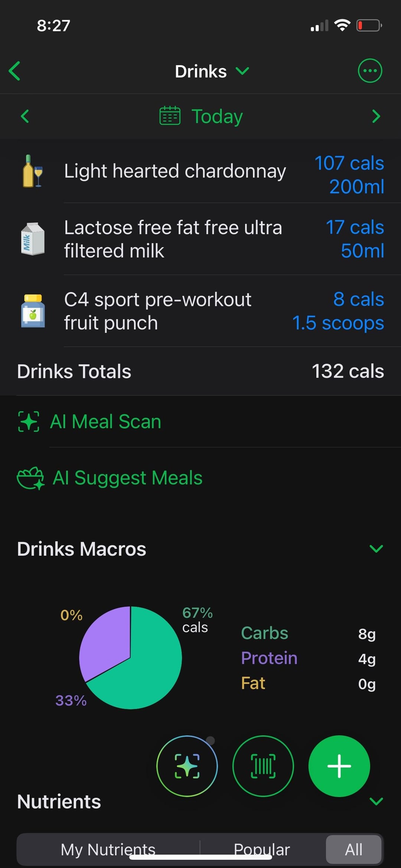Open the more options ellipsis menu

coord(369,71)
